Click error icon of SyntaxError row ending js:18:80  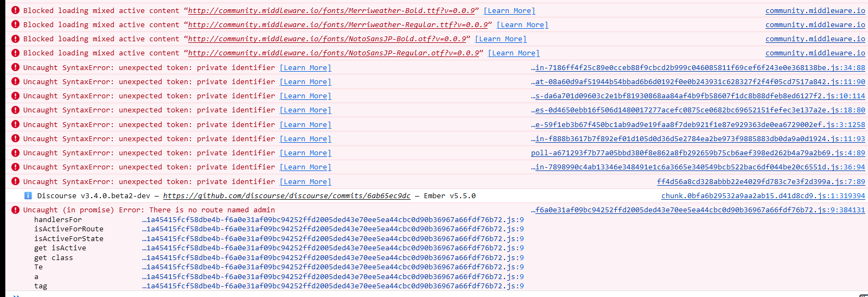pyautogui.click(x=15, y=110)
